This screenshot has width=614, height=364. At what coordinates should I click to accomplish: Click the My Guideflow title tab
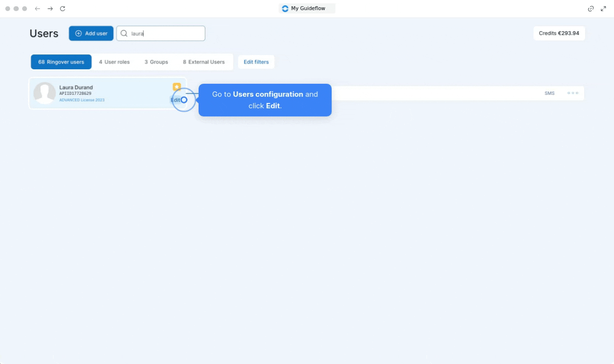[307, 9]
